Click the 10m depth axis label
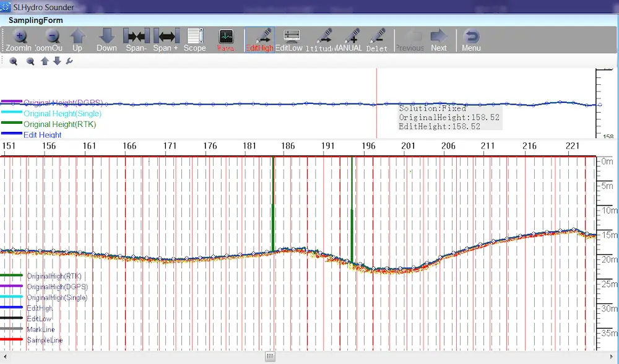 click(x=609, y=210)
